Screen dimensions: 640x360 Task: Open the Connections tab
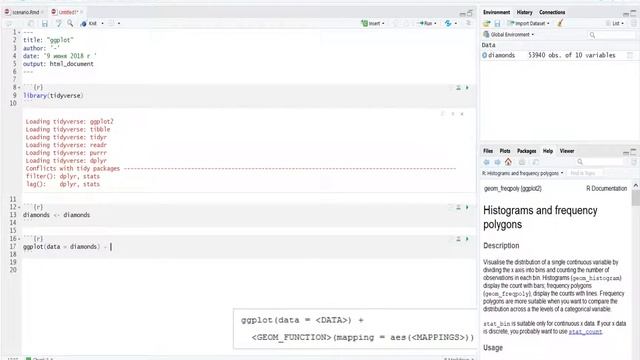(552, 12)
